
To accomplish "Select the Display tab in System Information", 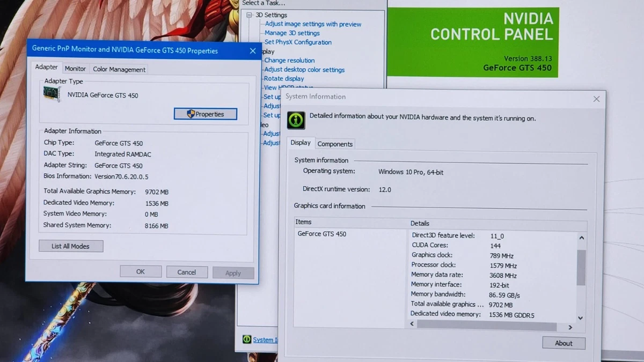I will coord(301,143).
